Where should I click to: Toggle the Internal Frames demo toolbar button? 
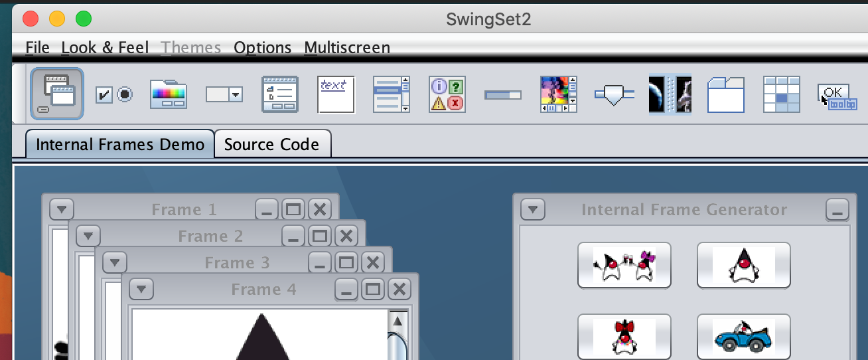pos(57,94)
